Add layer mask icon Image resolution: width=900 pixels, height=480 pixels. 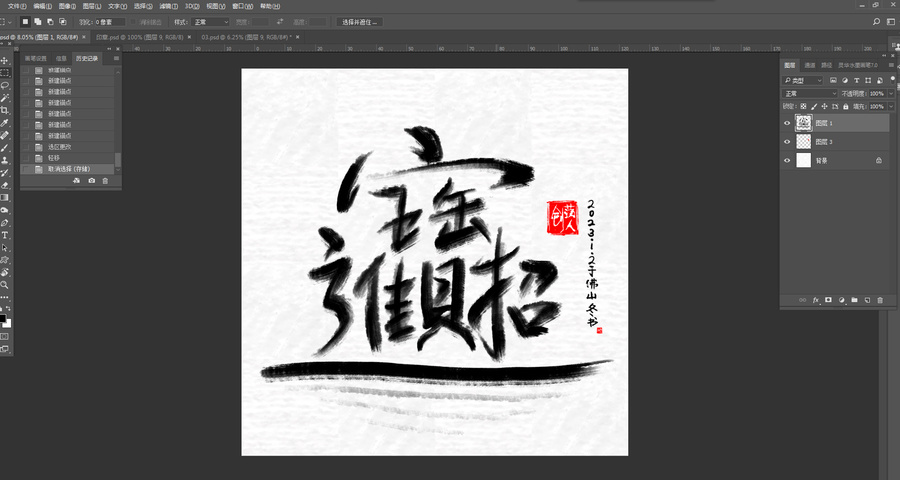[828, 300]
